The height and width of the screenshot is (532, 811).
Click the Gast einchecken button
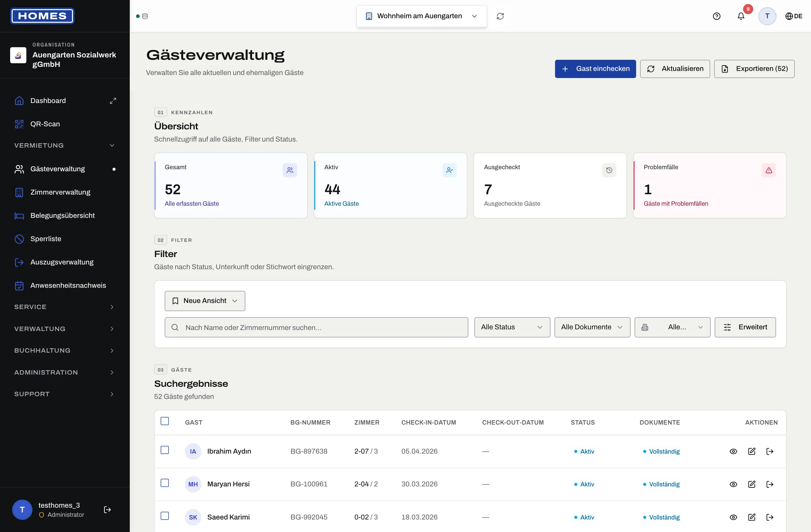pyautogui.click(x=595, y=69)
